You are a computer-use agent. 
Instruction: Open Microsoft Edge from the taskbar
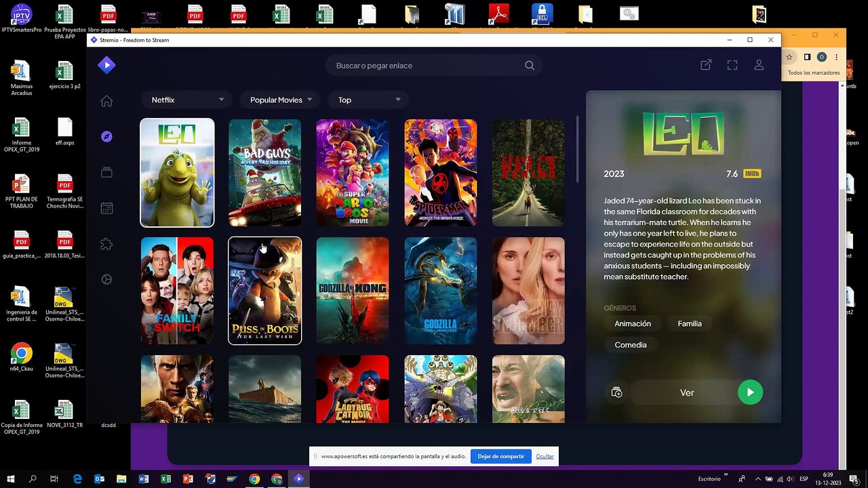point(77,479)
